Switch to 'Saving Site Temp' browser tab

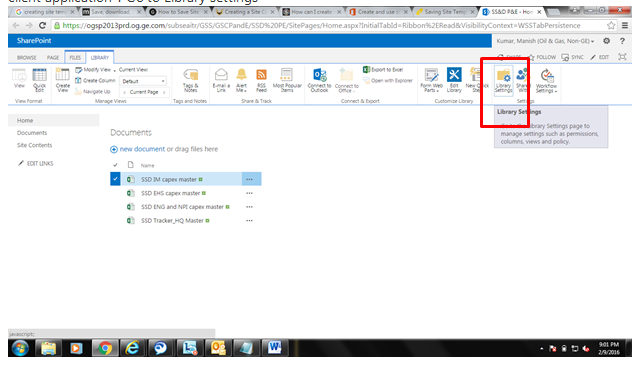pyautogui.click(x=445, y=12)
